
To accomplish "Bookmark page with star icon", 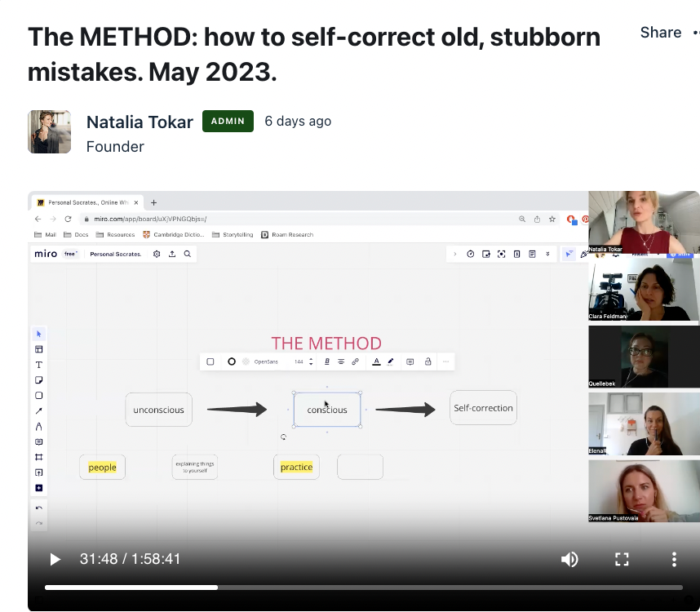I will [552, 219].
